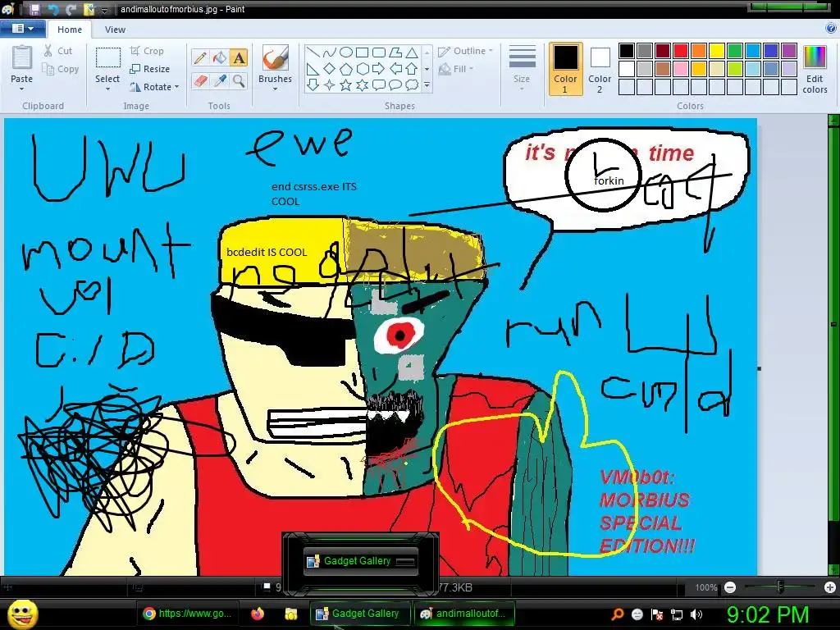Activate the Color 1 selector
The width and height of the screenshot is (840, 630).
pyautogui.click(x=565, y=69)
